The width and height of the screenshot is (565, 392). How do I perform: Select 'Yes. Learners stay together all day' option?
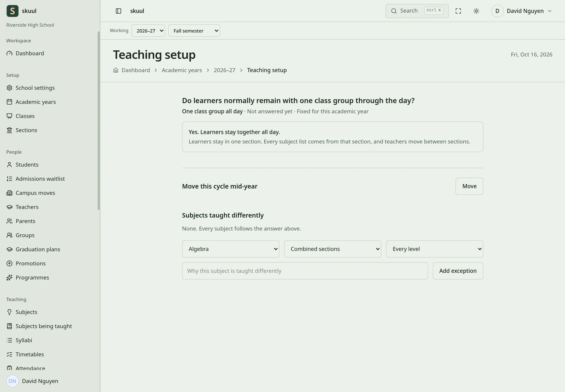[333, 137]
